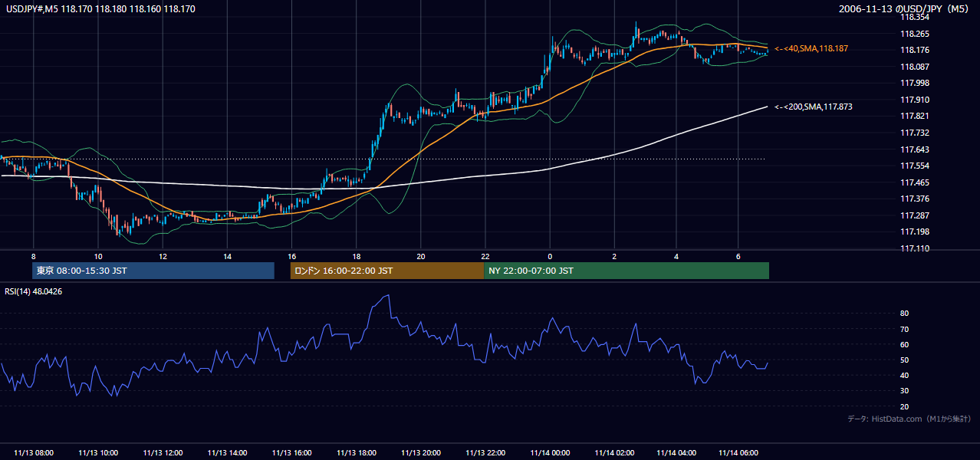Click the 118.354 price axis label
980x460 pixels.
(915, 17)
